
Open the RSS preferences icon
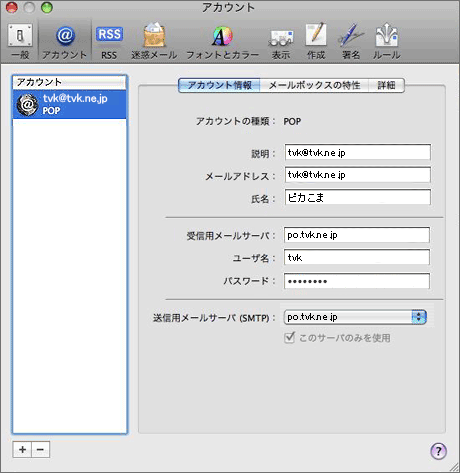tap(109, 41)
